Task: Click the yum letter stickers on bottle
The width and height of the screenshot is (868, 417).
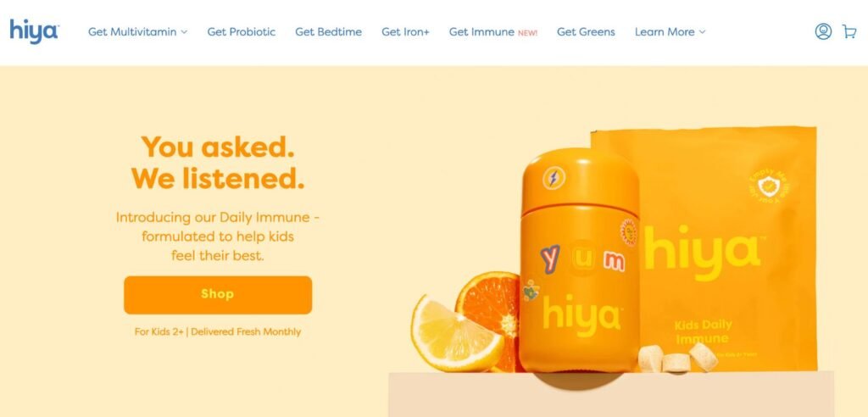Action: 582,258
